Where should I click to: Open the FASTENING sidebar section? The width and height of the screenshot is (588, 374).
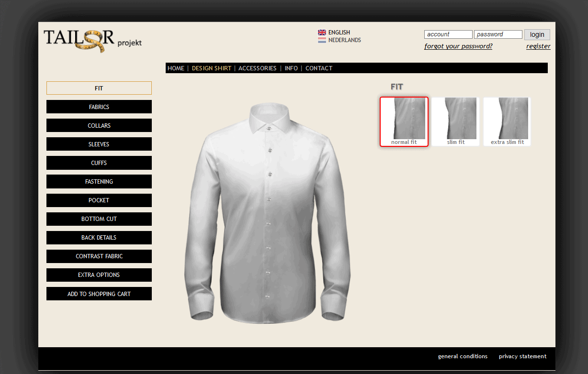(99, 181)
